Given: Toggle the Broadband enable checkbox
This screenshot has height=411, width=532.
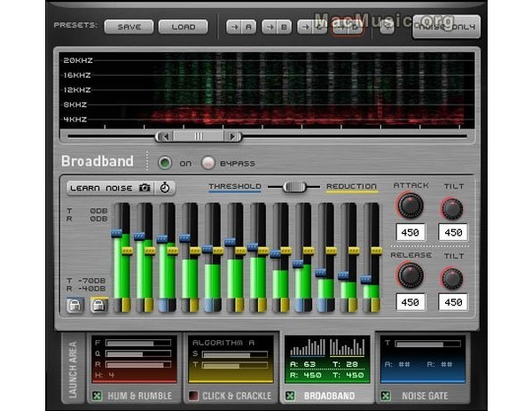Looking at the screenshot, I should click(290, 395).
